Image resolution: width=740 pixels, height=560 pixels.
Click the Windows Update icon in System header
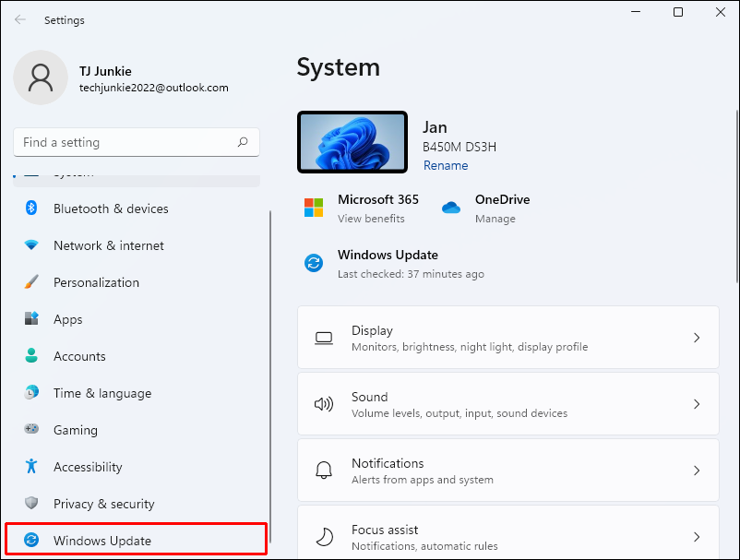(314, 263)
